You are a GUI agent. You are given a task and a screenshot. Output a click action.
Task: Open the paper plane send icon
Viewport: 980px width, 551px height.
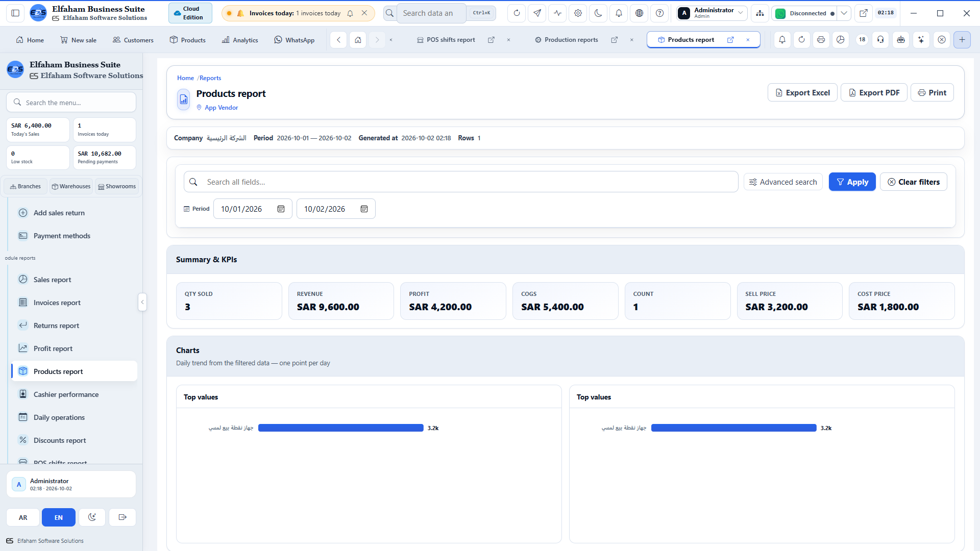pyautogui.click(x=537, y=13)
